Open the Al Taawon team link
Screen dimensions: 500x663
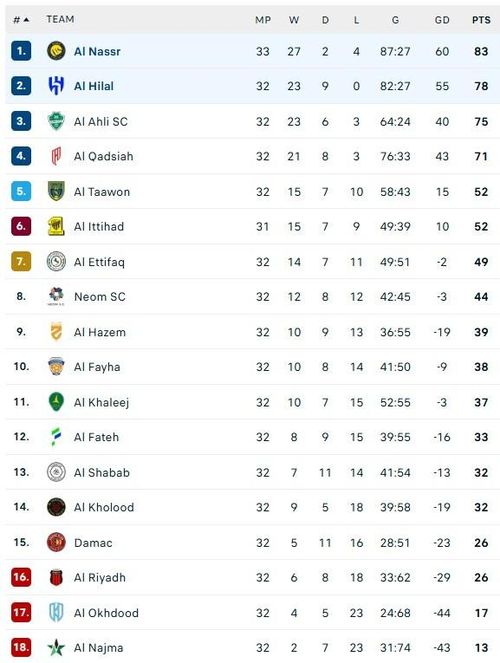click(102, 192)
